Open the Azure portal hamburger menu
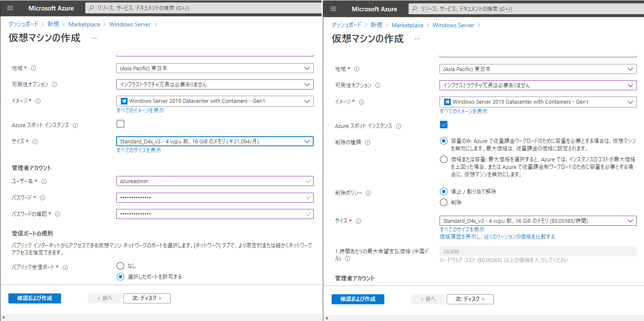Image resolution: width=644 pixels, height=321 pixels. [x=10, y=8]
